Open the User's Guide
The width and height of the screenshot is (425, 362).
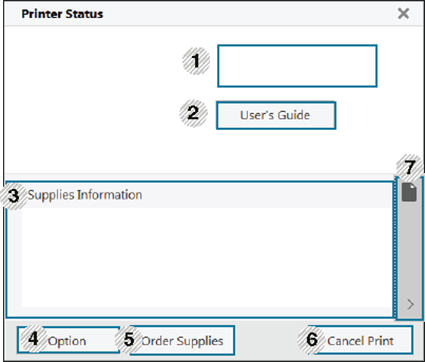[x=276, y=115]
